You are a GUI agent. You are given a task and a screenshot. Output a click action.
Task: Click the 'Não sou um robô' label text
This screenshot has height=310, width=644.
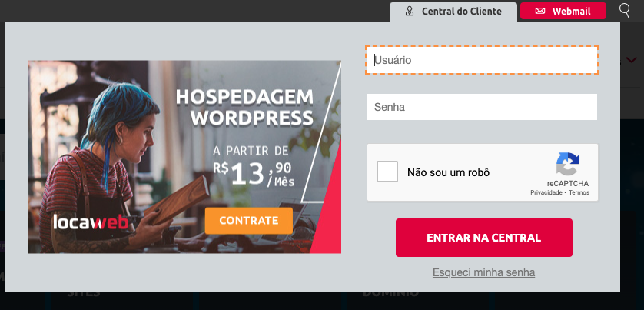coord(448,172)
